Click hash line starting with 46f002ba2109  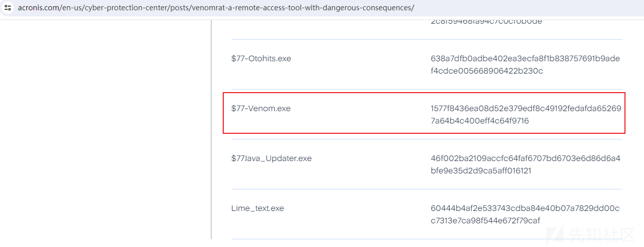pyautogui.click(x=526, y=158)
